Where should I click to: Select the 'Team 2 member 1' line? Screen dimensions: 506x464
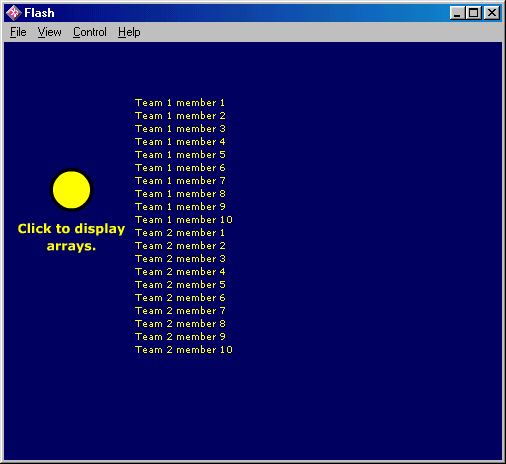click(x=180, y=233)
